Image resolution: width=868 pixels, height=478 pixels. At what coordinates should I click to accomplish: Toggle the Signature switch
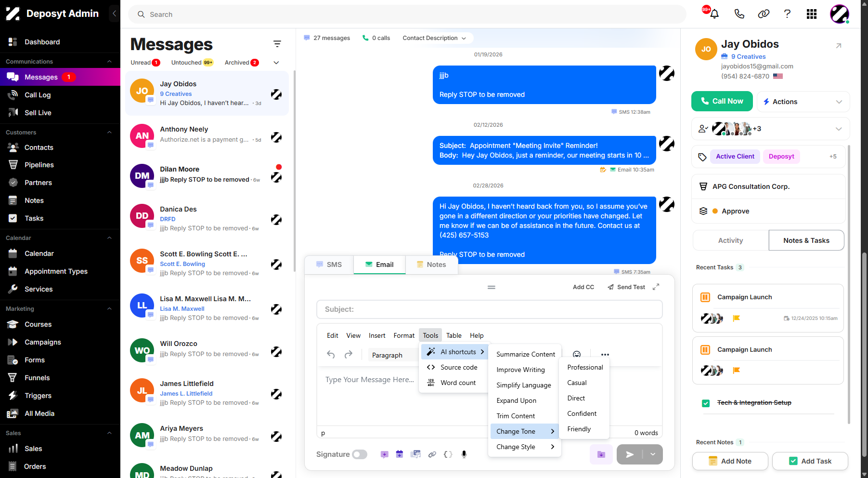[x=360, y=454]
